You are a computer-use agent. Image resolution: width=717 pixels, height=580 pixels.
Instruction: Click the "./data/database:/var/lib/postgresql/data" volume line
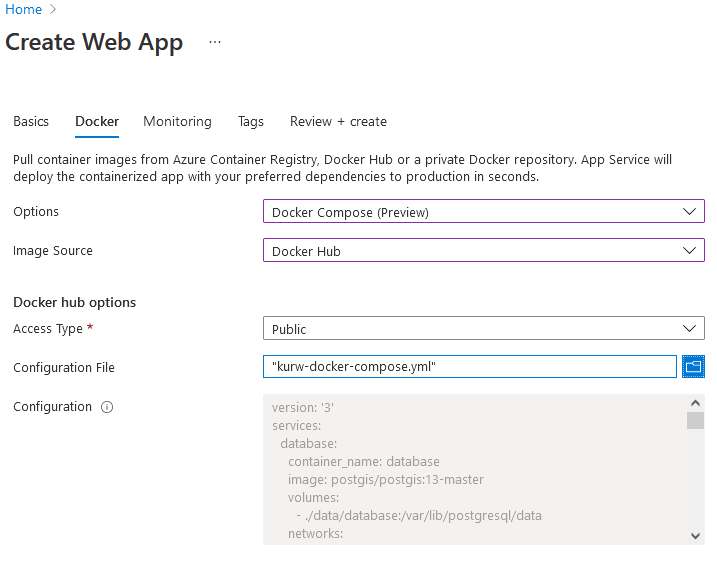point(419,516)
